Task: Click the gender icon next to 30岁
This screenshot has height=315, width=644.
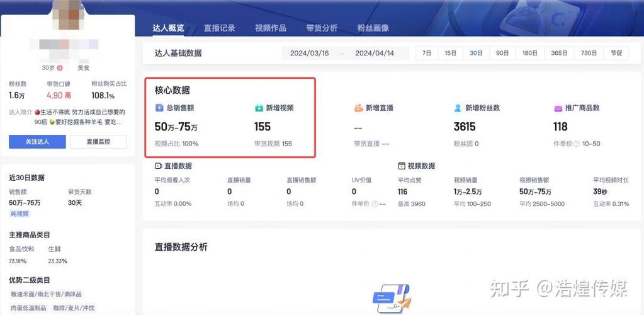Action: tap(60, 68)
